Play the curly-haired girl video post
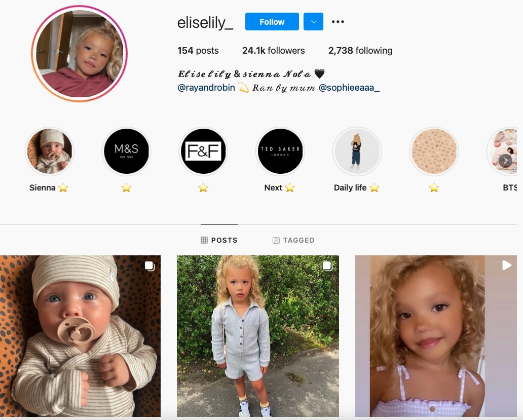Viewport: 523px width, 420px height. (436, 336)
